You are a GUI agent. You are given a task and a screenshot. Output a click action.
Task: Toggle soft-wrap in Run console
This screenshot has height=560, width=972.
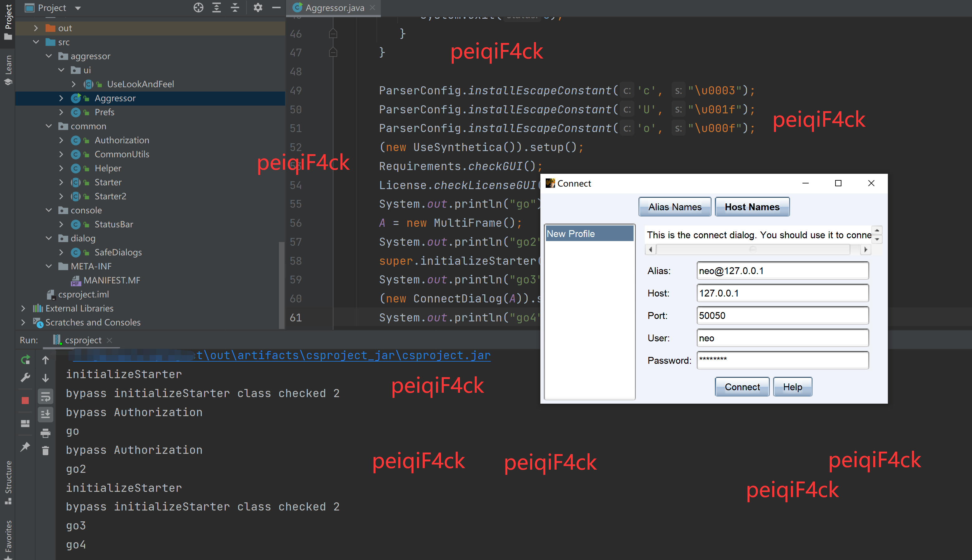(x=45, y=396)
